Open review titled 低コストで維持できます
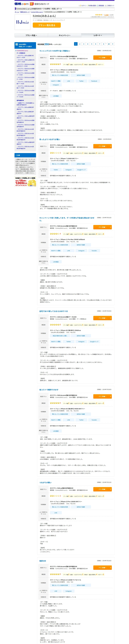The image size is (129, 644). pos(49,390)
